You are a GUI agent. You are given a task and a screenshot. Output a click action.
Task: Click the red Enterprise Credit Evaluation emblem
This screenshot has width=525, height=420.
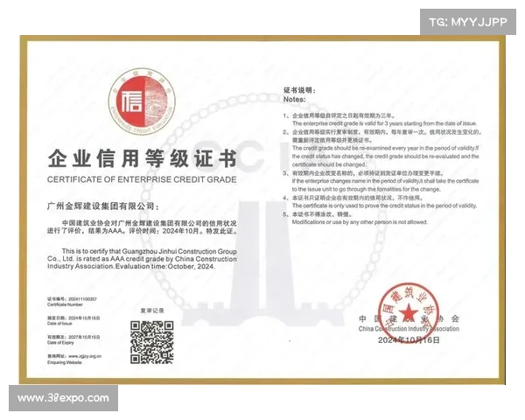click(142, 101)
